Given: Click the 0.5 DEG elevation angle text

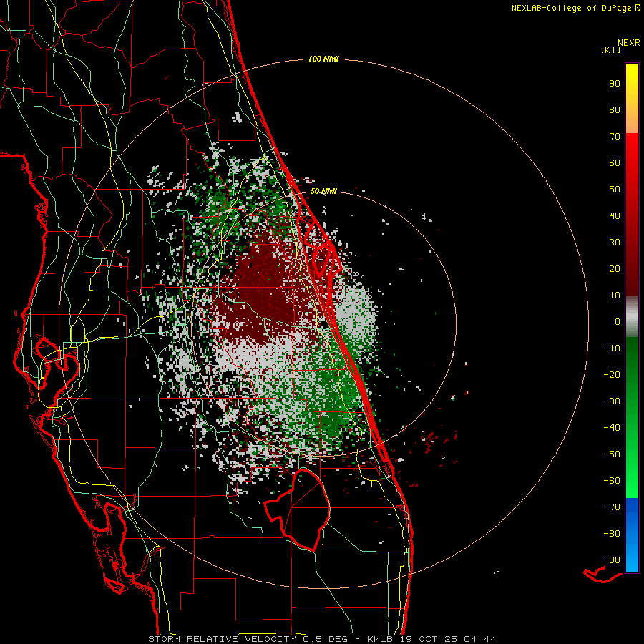Looking at the screenshot, I should pyautogui.click(x=326, y=639).
